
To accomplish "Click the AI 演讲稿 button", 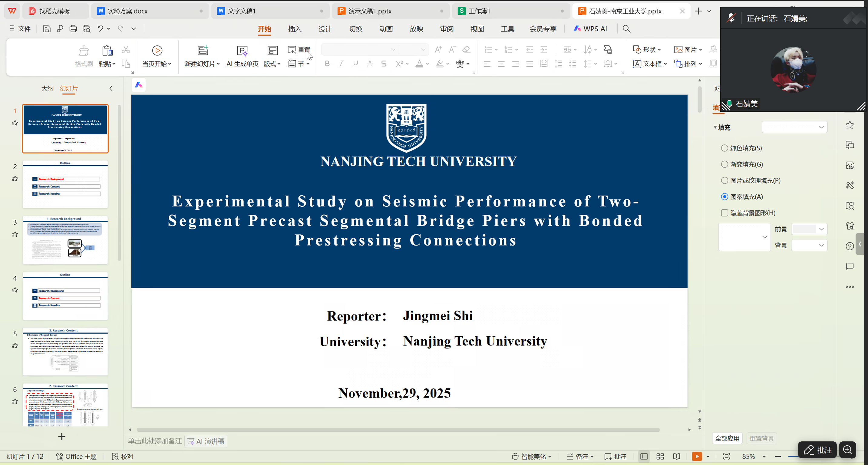I will [206, 441].
